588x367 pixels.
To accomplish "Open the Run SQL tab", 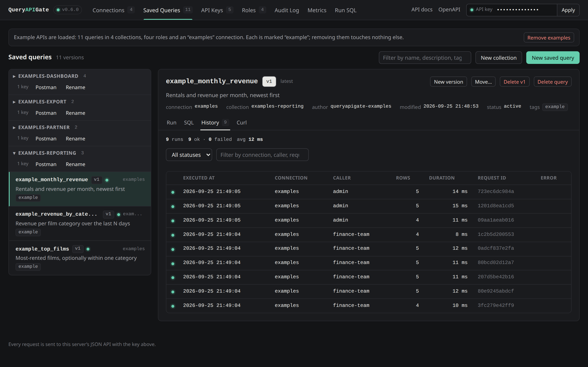I will coord(345,10).
